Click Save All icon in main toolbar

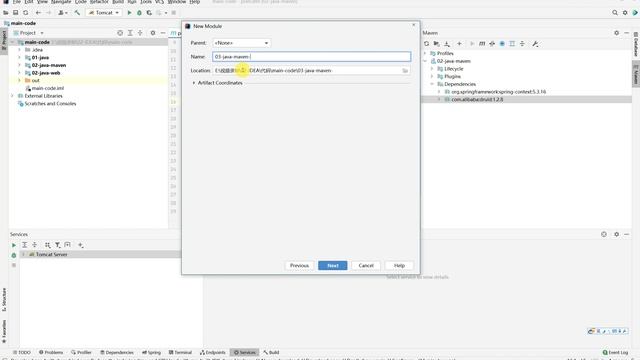point(16,13)
